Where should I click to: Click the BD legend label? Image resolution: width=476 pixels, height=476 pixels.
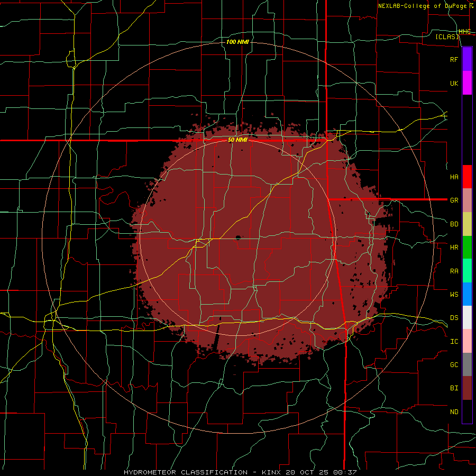(454, 224)
